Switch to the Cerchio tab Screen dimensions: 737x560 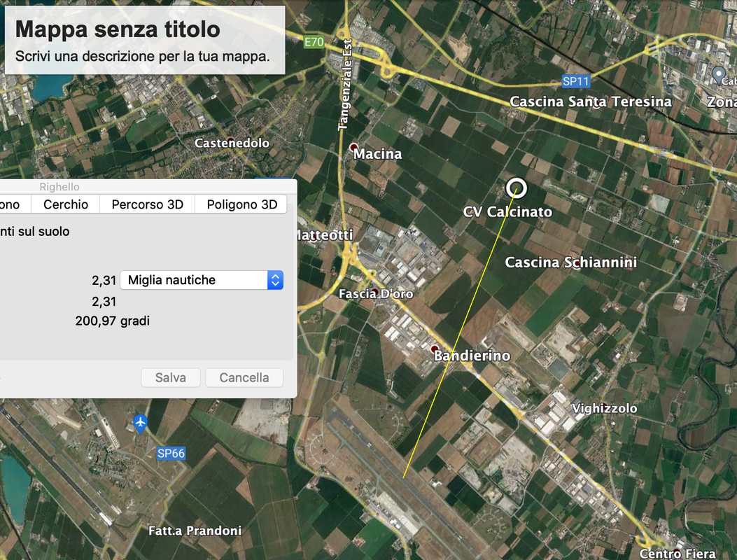[66, 204]
